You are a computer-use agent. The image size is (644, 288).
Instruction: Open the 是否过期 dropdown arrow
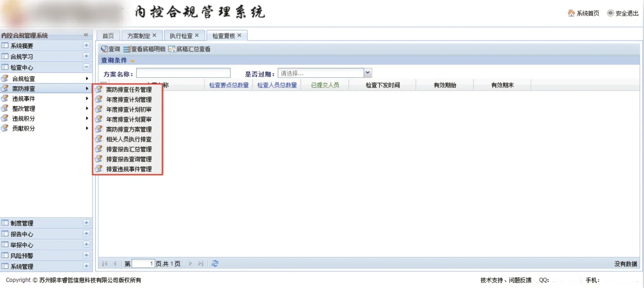click(368, 73)
